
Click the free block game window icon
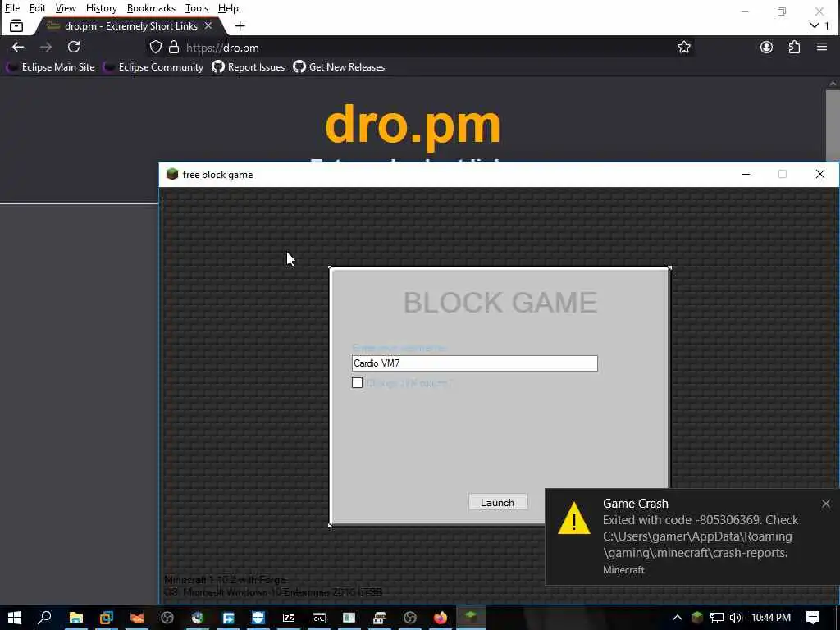click(x=172, y=174)
